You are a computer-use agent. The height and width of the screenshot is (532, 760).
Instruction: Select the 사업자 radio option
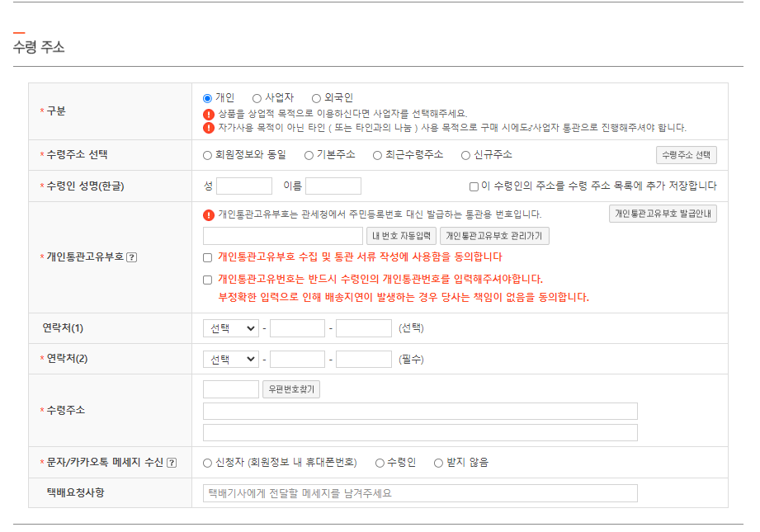tap(257, 98)
